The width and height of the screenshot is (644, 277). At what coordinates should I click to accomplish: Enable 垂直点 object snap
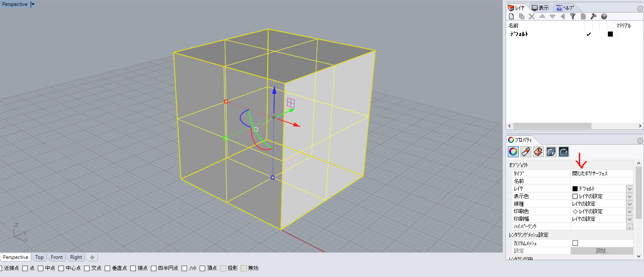pyautogui.click(x=108, y=268)
